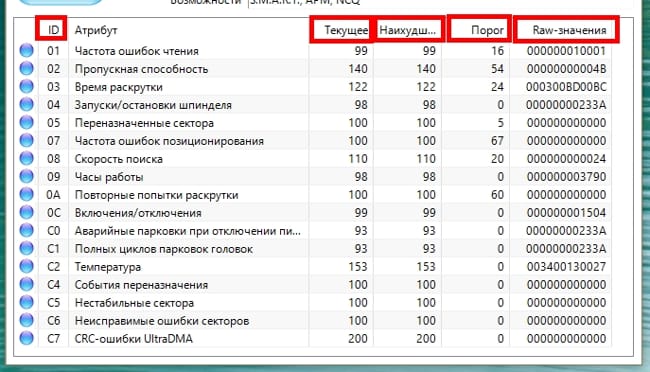Image resolution: width=650 pixels, height=372 pixels.
Task: Click raw value 000000010001
Action: (566, 51)
